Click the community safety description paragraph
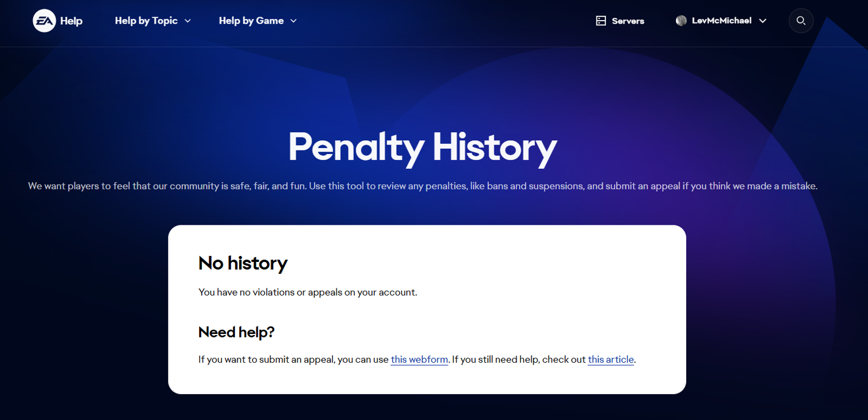The image size is (868, 420). click(422, 186)
